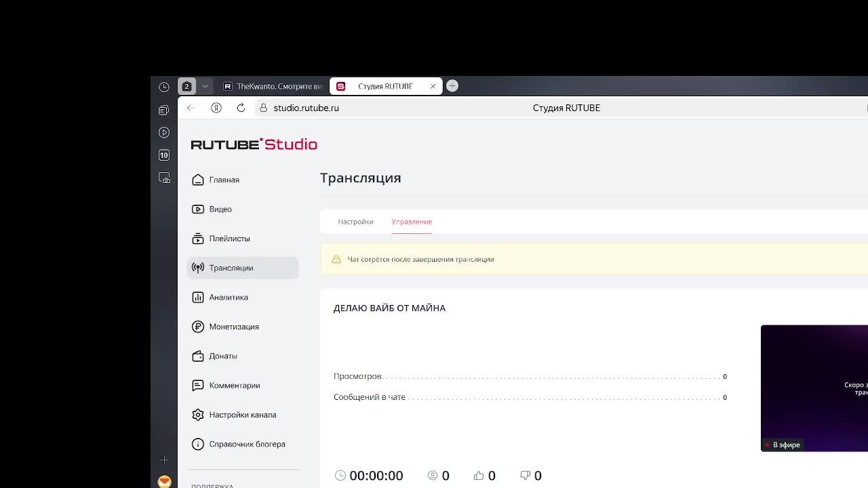Screen dimensions: 868x488
Task: Click the thumbs-down dislikes icon
Action: click(x=525, y=476)
